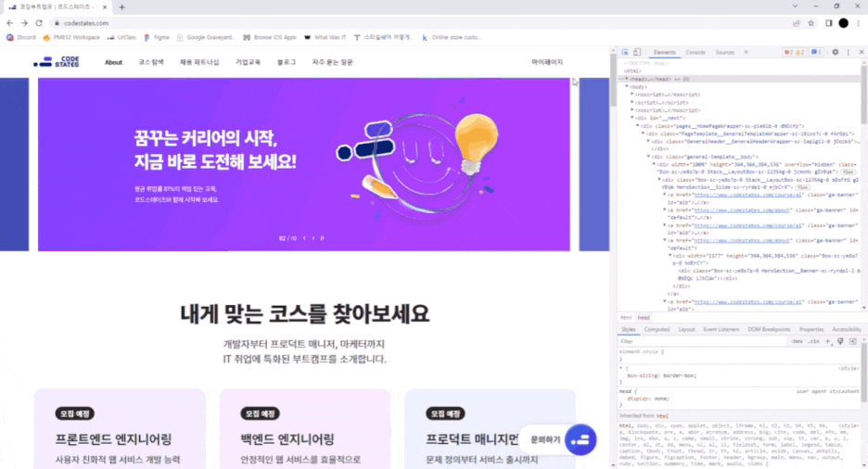Switch to the Console tab
The width and height of the screenshot is (868, 469).
(696, 52)
